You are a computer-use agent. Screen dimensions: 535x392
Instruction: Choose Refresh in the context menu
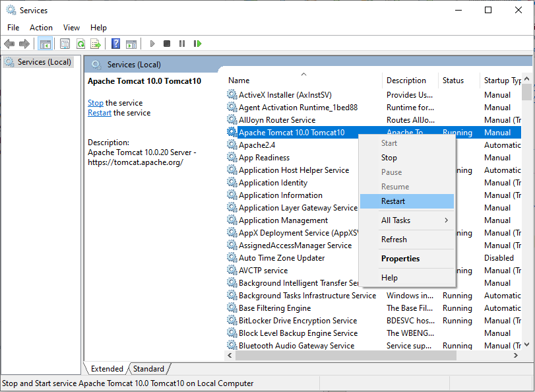click(x=407, y=240)
